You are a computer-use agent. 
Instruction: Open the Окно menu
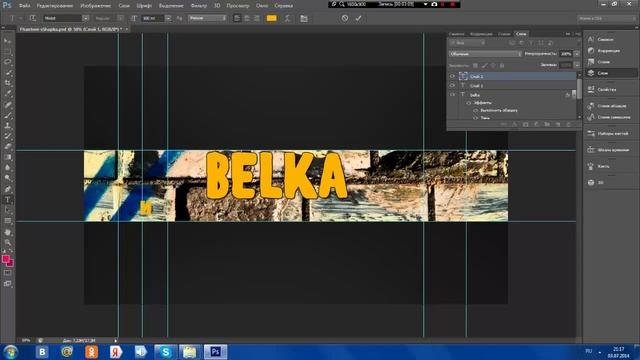(x=262, y=6)
